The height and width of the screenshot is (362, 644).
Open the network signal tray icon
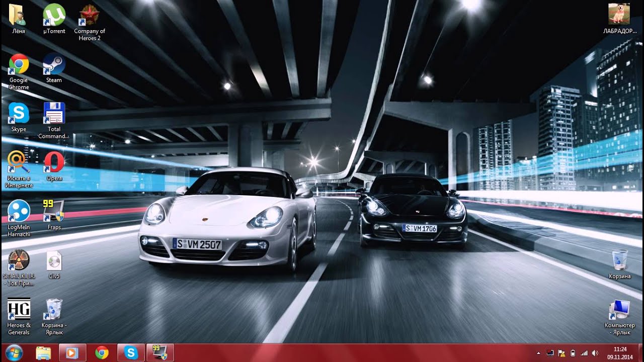coord(584,353)
